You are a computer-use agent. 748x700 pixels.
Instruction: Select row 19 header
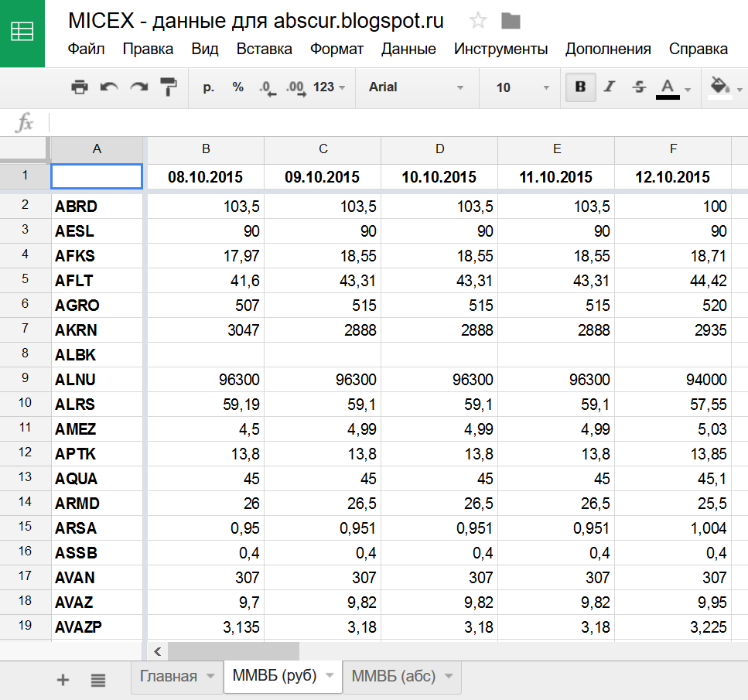point(25,626)
